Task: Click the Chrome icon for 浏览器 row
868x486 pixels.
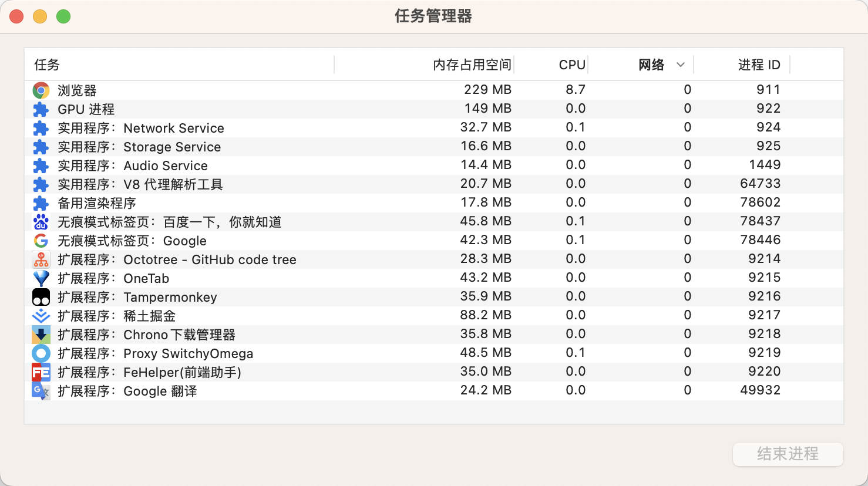Action: coord(41,90)
